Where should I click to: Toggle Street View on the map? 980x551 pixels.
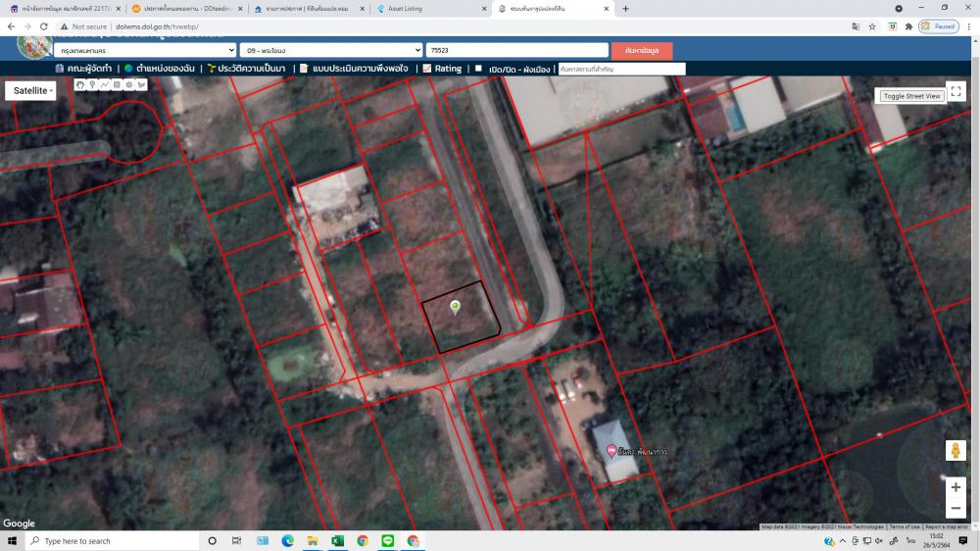coord(911,96)
